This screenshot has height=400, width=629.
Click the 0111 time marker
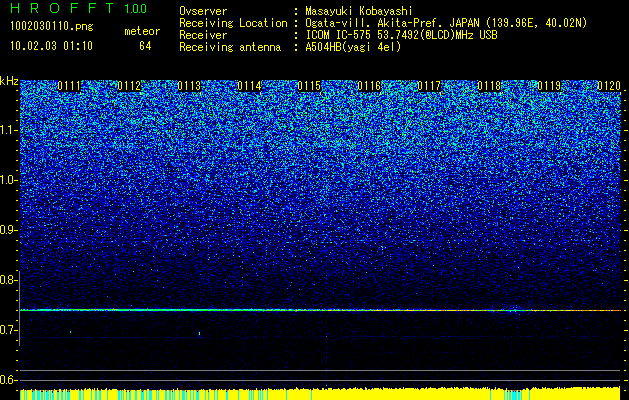click(x=69, y=86)
